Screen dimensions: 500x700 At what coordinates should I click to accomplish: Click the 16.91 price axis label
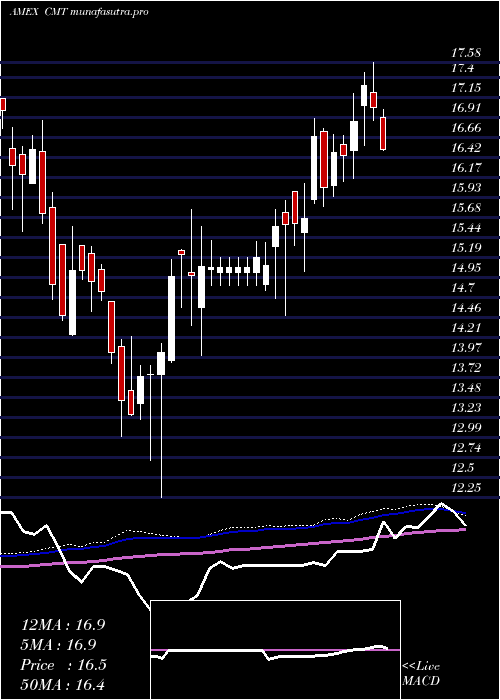tap(466, 108)
